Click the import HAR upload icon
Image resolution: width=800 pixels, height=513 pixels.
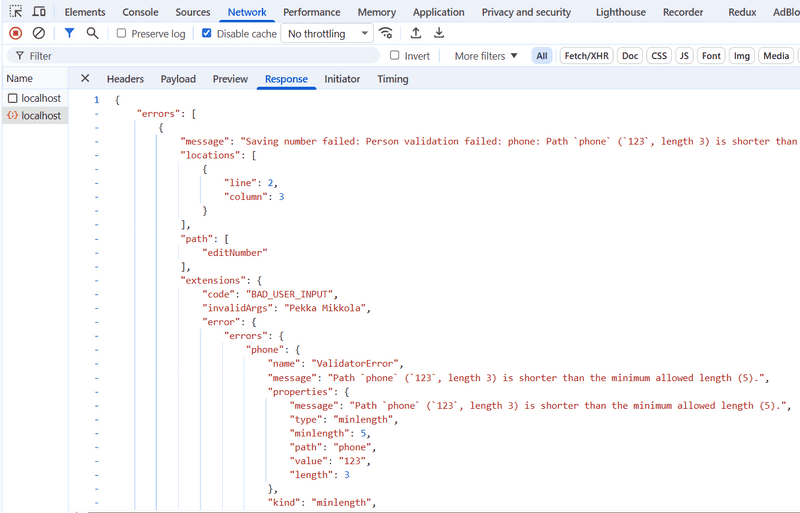coord(416,33)
